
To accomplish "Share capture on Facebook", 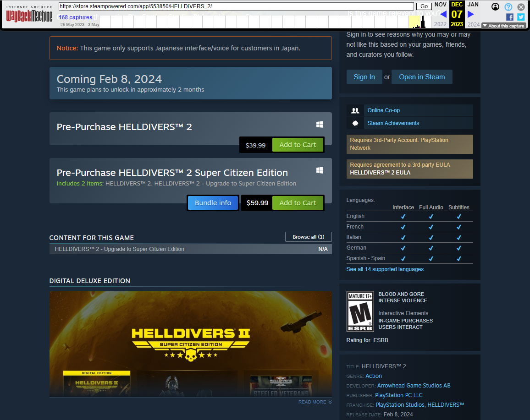I will coord(510,17).
